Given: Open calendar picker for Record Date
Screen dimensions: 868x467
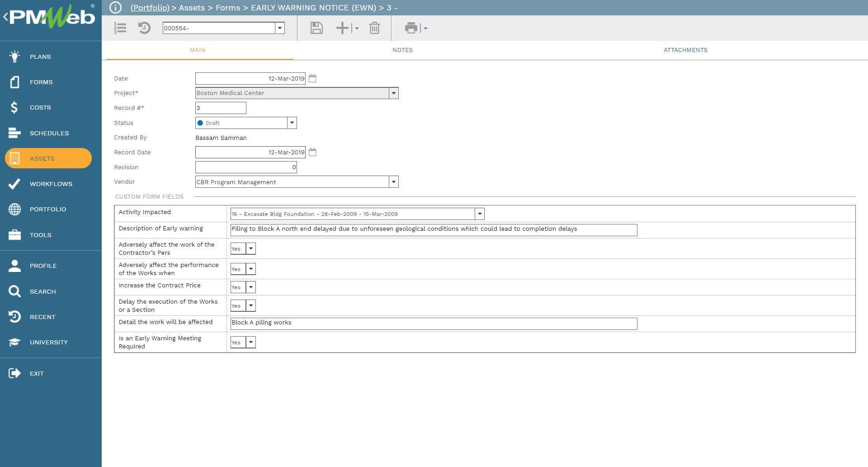Looking at the screenshot, I should pyautogui.click(x=312, y=152).
